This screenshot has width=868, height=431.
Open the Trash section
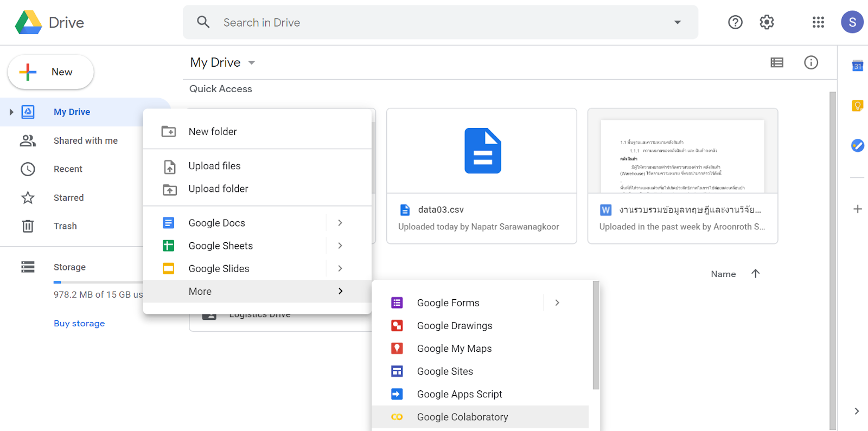65,226
